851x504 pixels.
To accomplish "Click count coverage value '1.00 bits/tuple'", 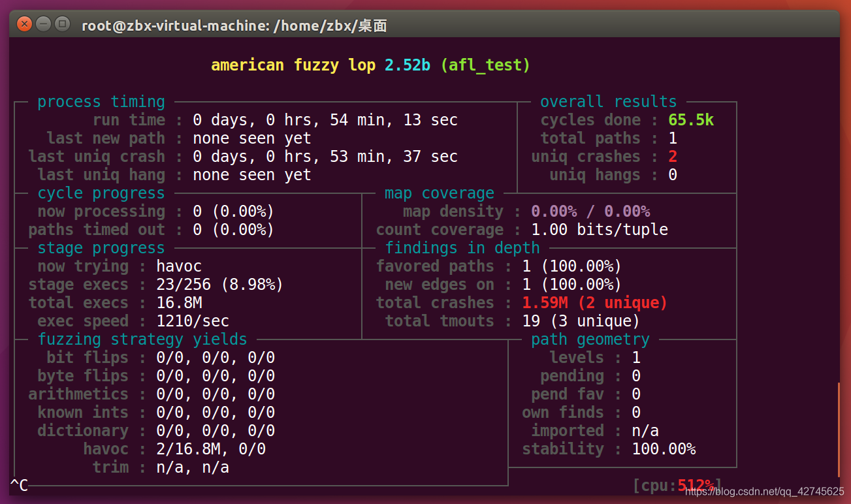I will tap(600, 230).
